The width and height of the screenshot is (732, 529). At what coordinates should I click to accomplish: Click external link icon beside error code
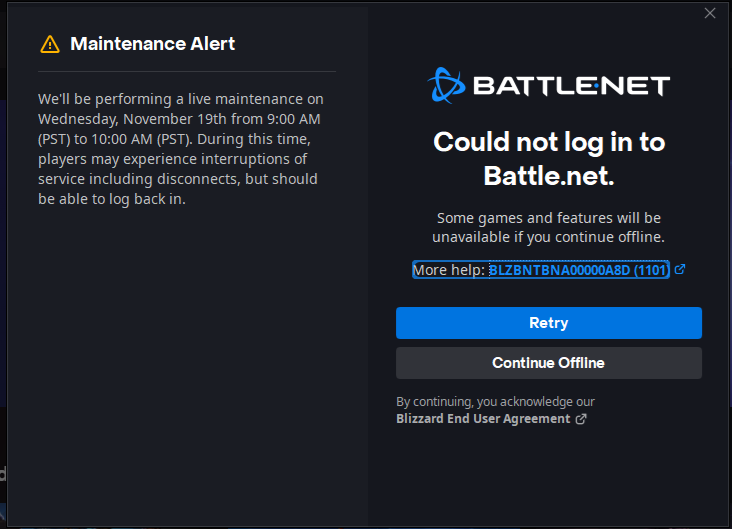[680, 269]
